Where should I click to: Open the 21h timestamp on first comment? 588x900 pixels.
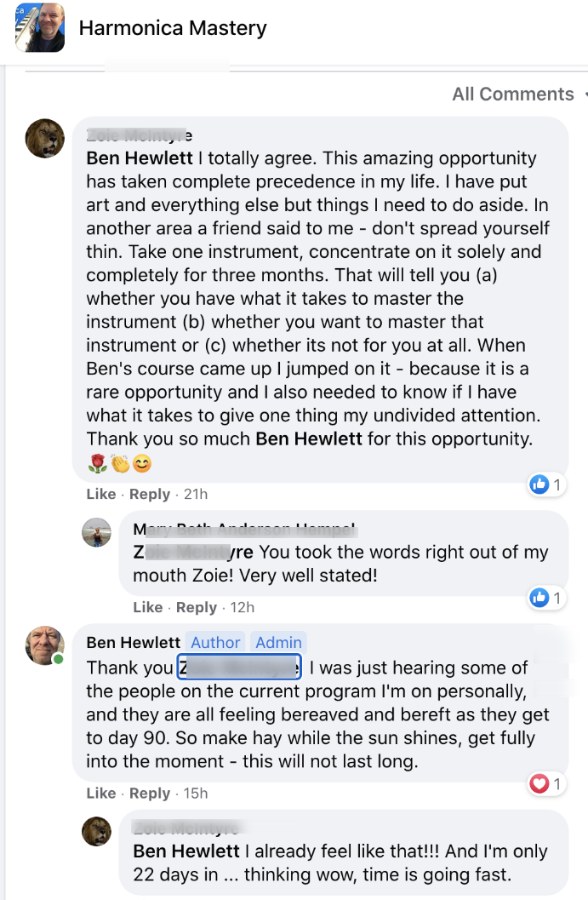195,494
